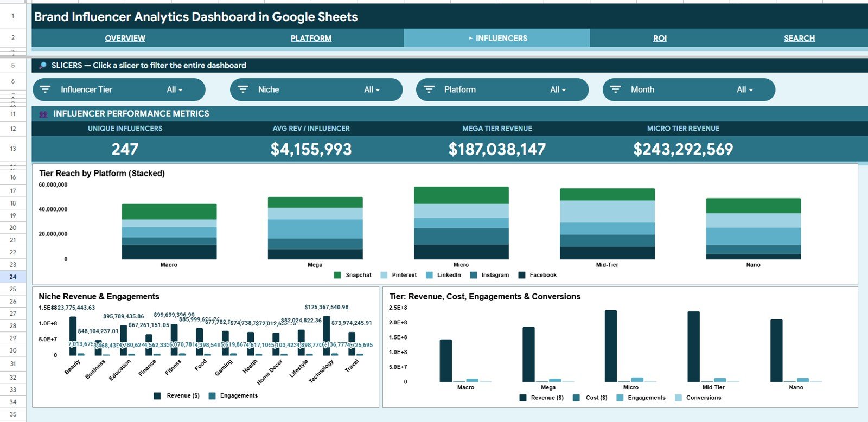Click the Month slicer filter icon
The width and height of the screenshot is (868, 422).
click(616, 89)
